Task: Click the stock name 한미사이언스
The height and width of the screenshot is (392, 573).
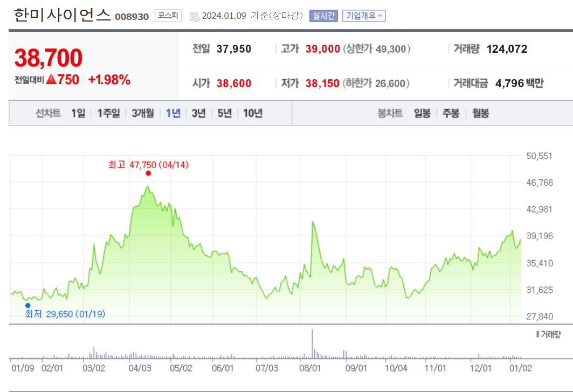Action: tap(62, 15)
